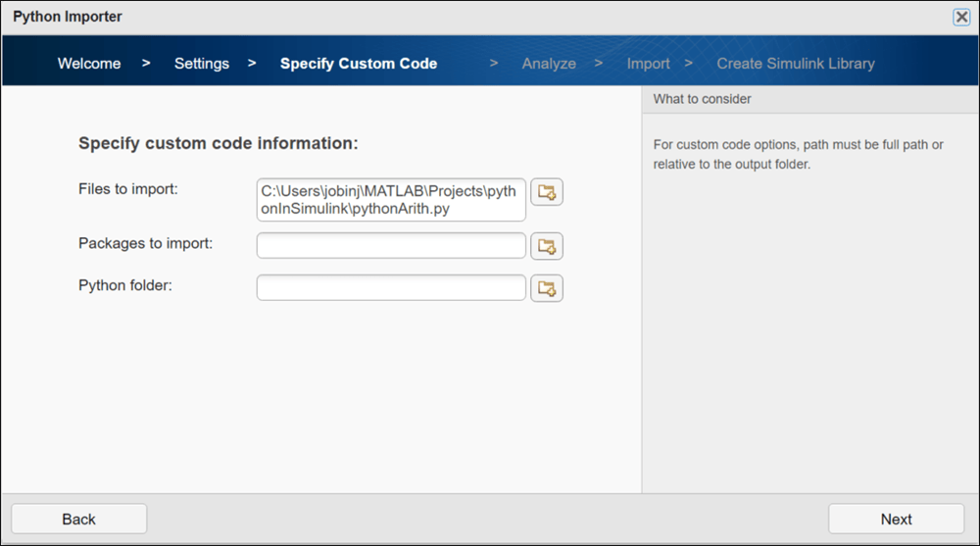Screen dimensions: 980x546
Task: Click the Files to import label
Action: [128, 189]
